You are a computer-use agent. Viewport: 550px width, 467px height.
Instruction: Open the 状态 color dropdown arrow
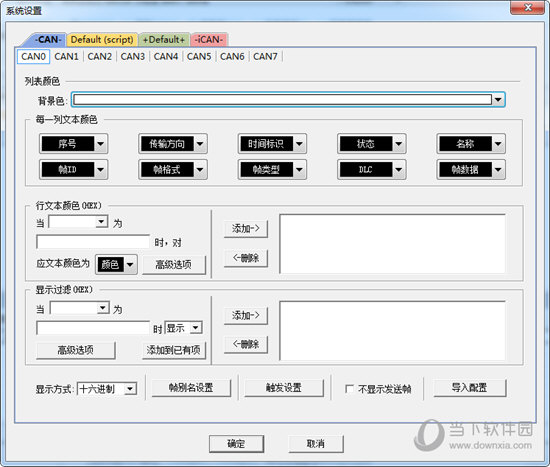(399, 144)
